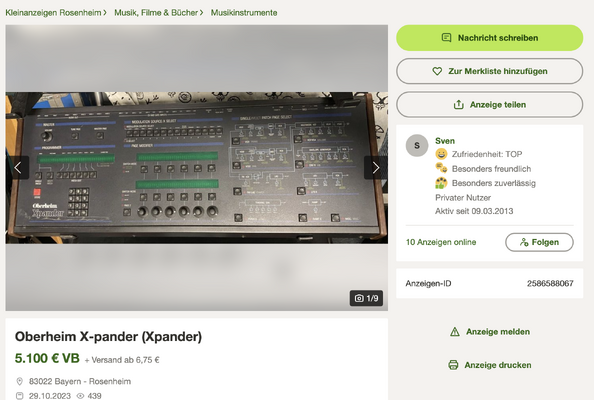Image resolution: width=594 pixels, height=400 pixels.
Task: Show the next photo with right arrow
Action: click(x=376, y=167)
